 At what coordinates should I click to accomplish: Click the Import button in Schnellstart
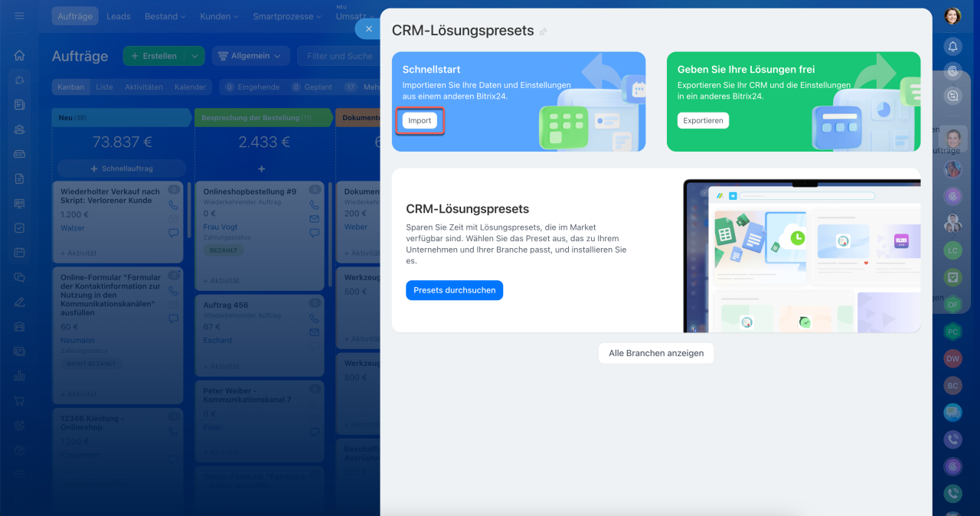420,121
